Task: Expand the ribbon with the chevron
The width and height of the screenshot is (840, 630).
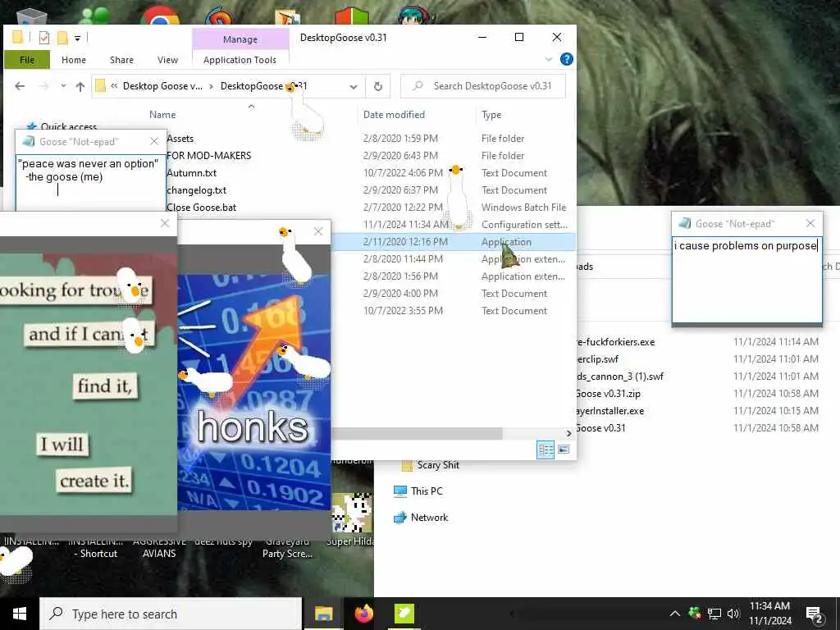Action: pyautogui.click(x=549, y=59)
